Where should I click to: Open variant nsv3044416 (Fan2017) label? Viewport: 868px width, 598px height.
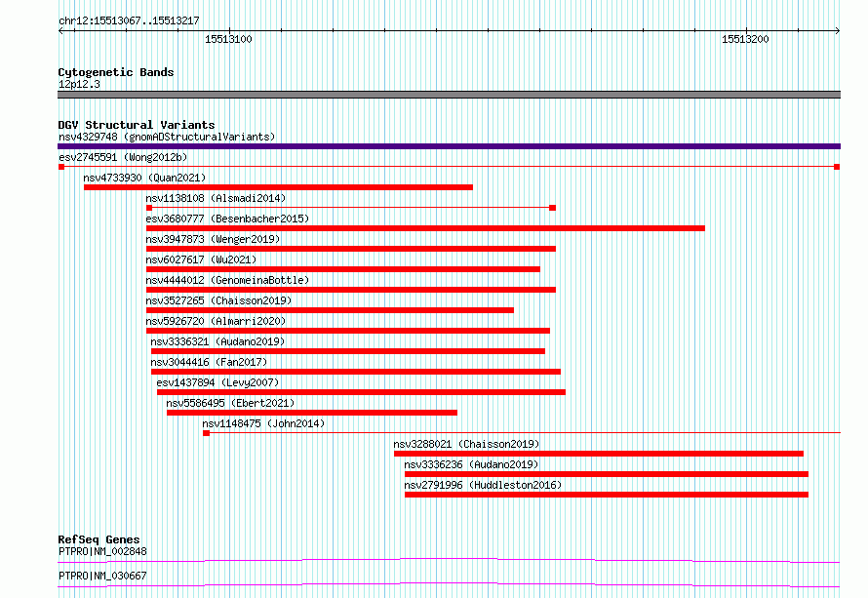tap(210, 362)
